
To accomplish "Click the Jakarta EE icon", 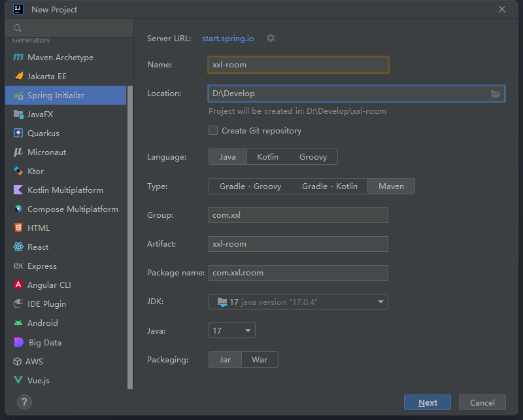I will 19,76.
